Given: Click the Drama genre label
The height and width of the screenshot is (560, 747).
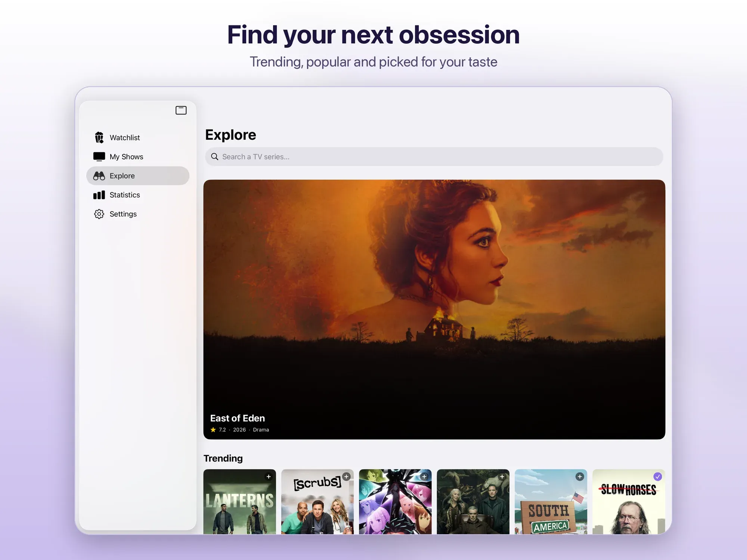Looking at the screenshot, I should [x=261, y=430].
